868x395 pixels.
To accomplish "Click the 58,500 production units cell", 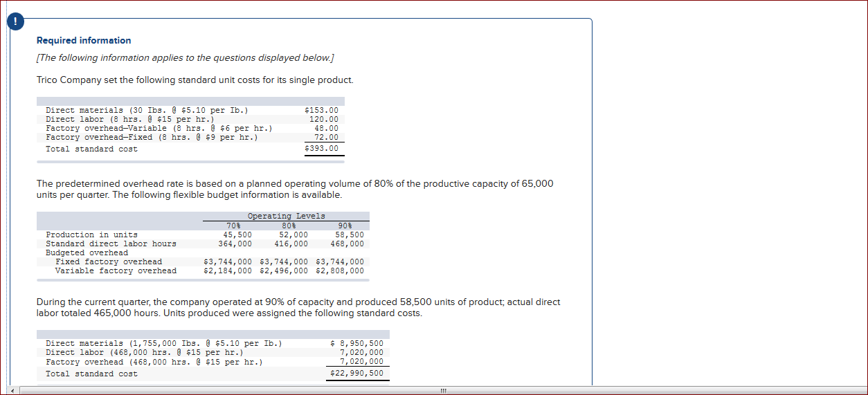I will click(x=350, y=235).
